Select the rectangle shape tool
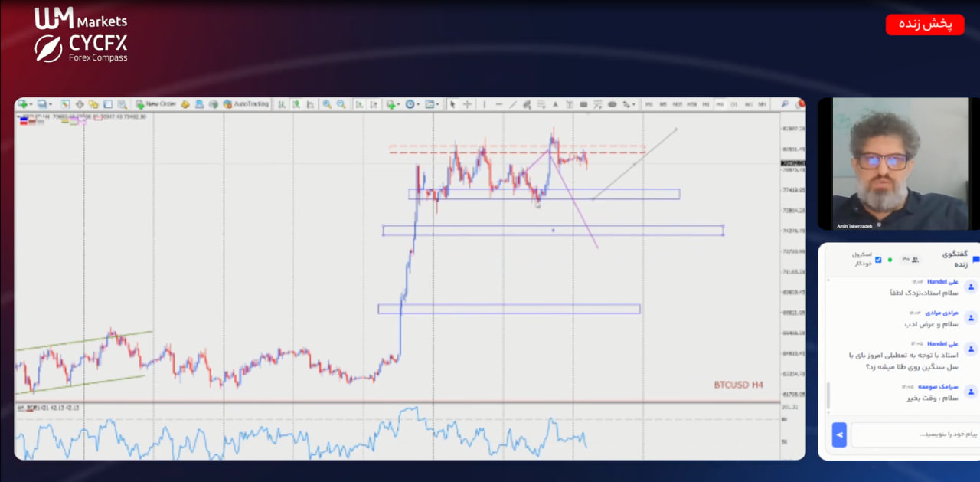 583,104
